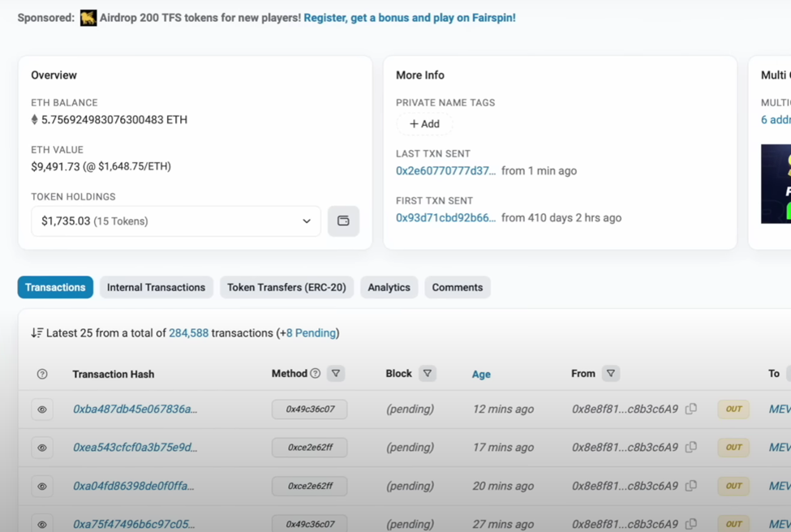
Task: Click the Ethereum diamond icon beside the balance
Action: click(34, 119)
